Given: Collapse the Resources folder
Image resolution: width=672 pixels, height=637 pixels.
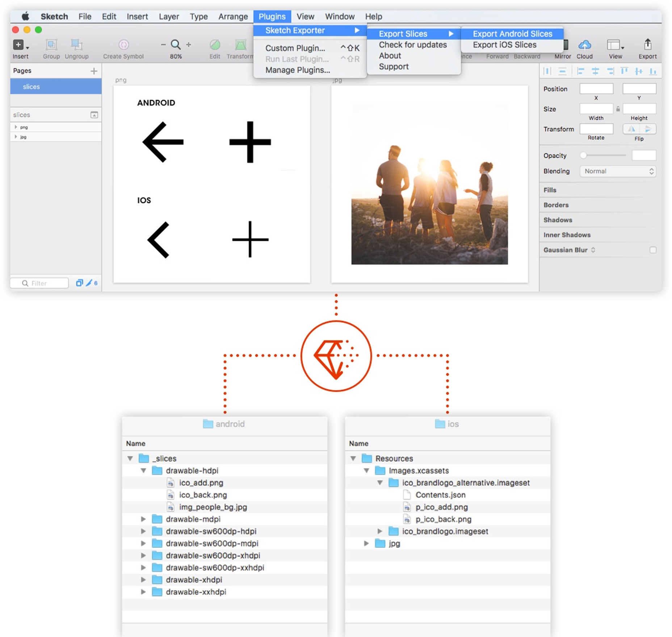Looking at the screenshot, I should pos(353,459).
